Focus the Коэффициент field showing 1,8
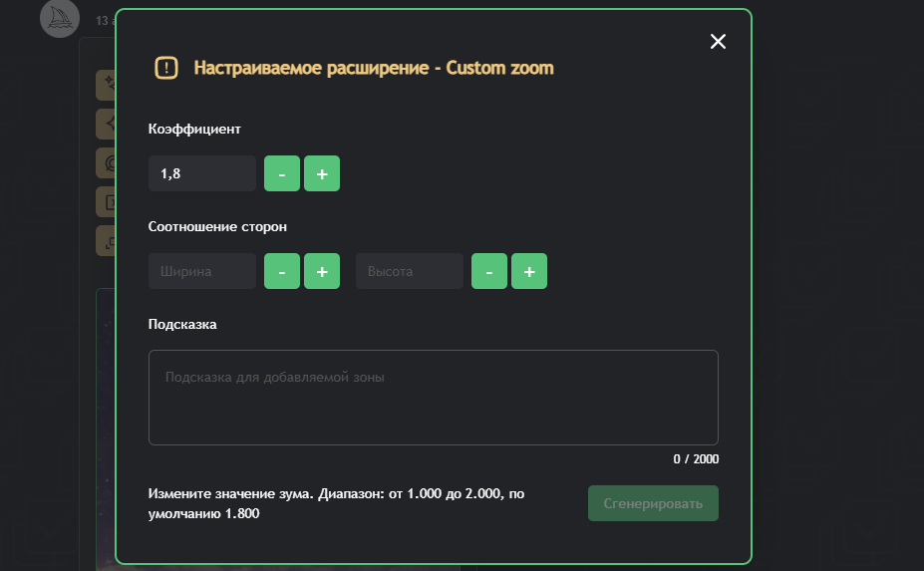924x571 pixels. pyautogui.click(x=202, y=173)
